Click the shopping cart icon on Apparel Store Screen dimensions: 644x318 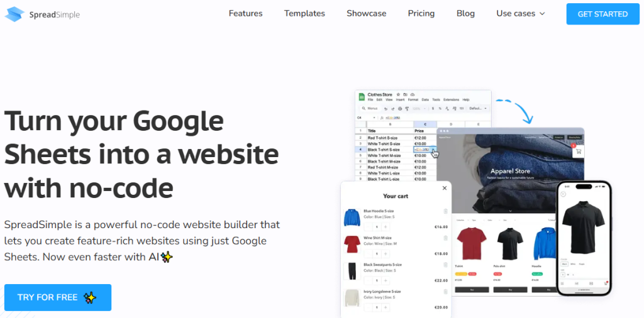tap(579, 151)
